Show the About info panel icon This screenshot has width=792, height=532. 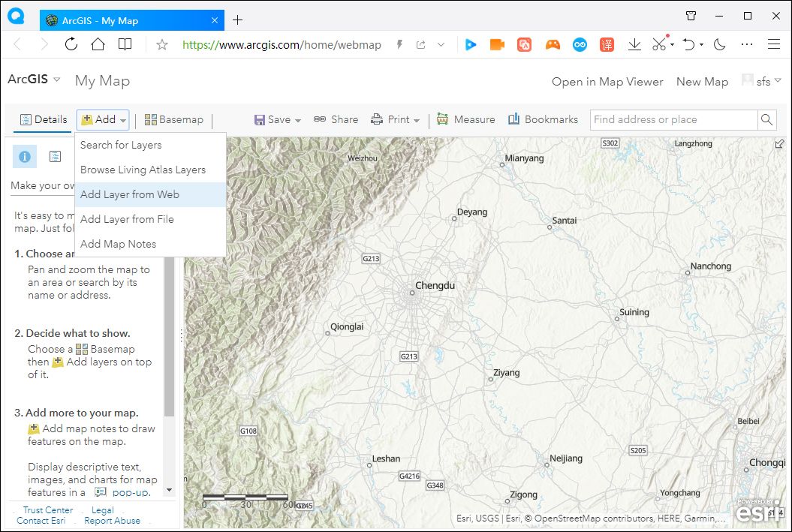coord(25,157)
